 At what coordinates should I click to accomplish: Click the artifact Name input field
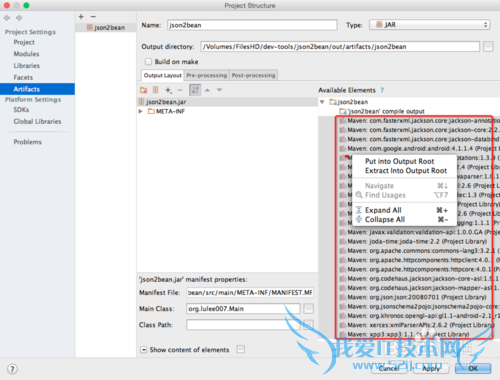click(252, 25)
